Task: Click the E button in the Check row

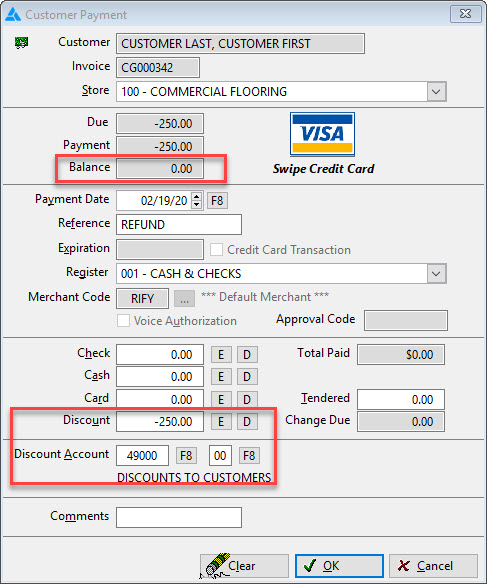Action: (x=221, y=355)
